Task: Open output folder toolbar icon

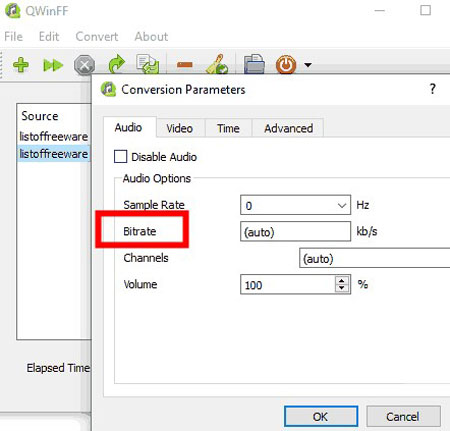Action: tap(254, 64)
